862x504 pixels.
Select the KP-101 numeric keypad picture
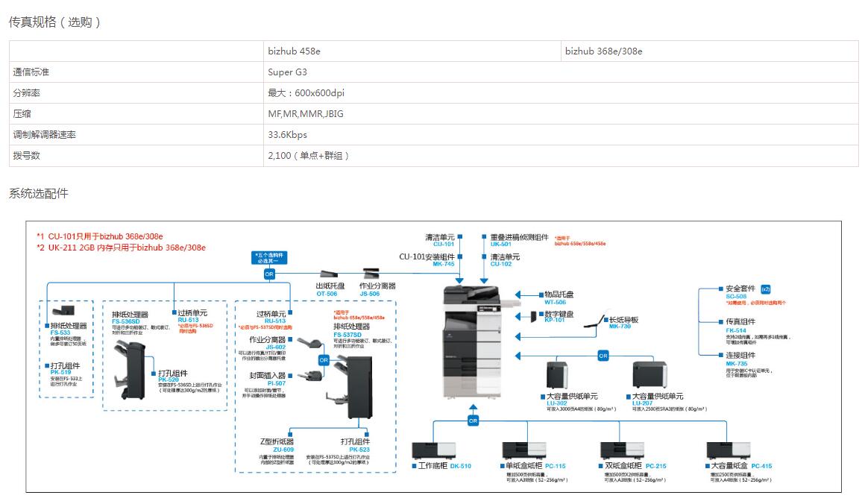click(x=533, y=317)
